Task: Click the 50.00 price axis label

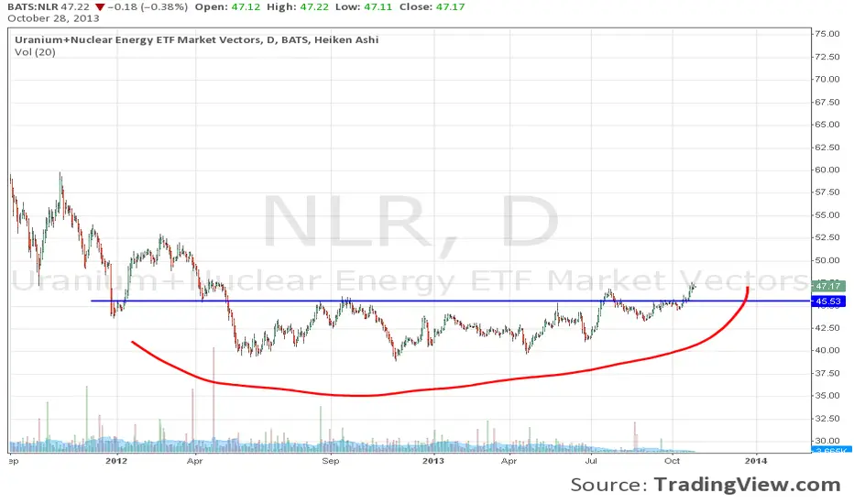Action: (x=827, y=260)
